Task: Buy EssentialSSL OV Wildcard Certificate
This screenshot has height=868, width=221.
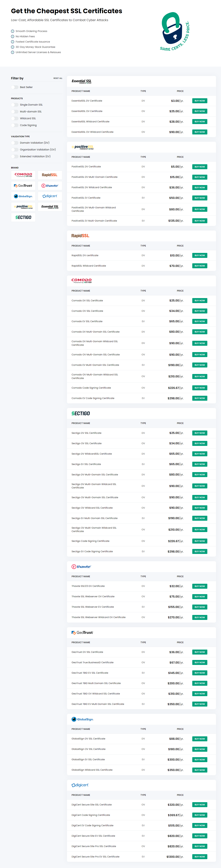Action: 200,132
